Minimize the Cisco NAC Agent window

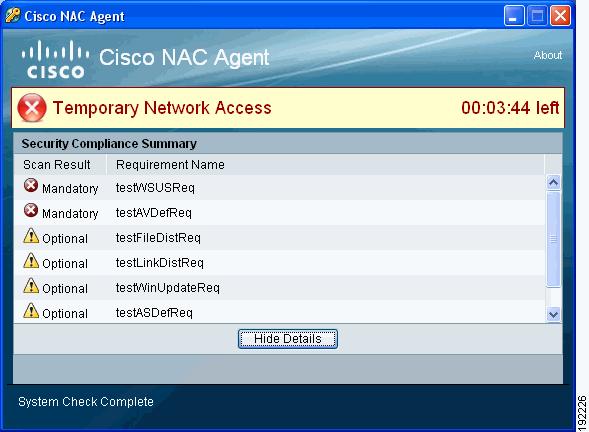[x=514, y=16]
